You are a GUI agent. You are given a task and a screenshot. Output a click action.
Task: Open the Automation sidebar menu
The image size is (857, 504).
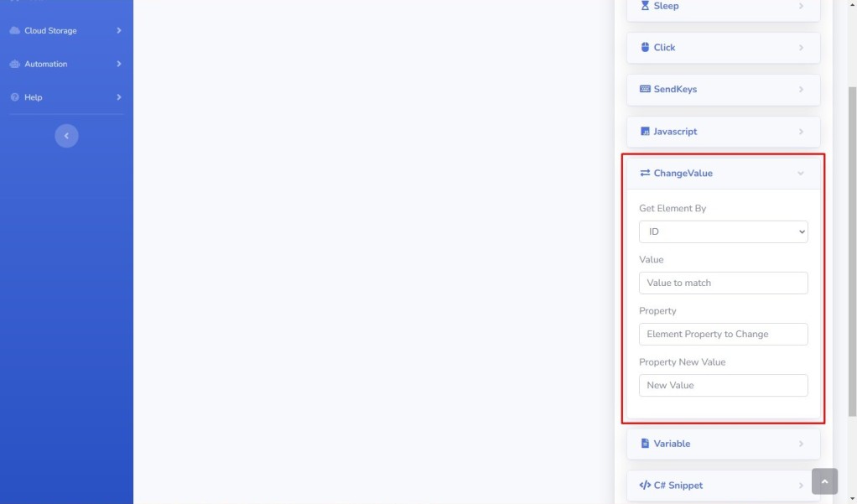(x=66, y=64)
